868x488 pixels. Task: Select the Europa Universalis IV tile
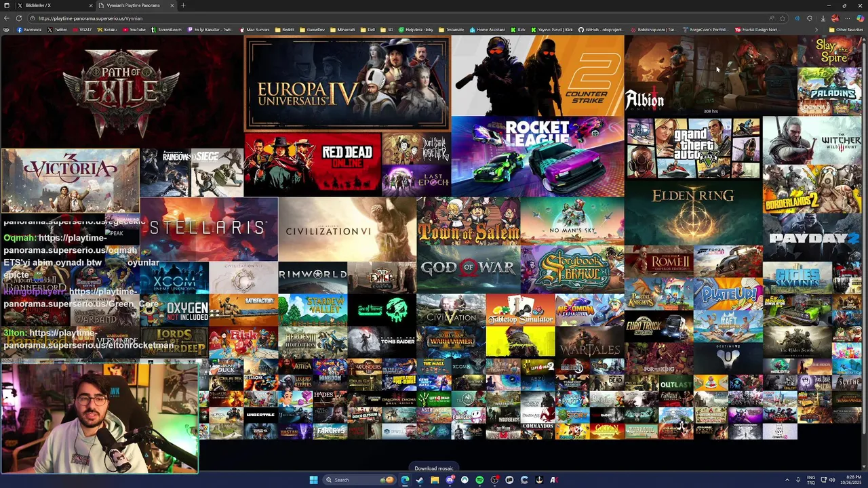tap(347, 83)
